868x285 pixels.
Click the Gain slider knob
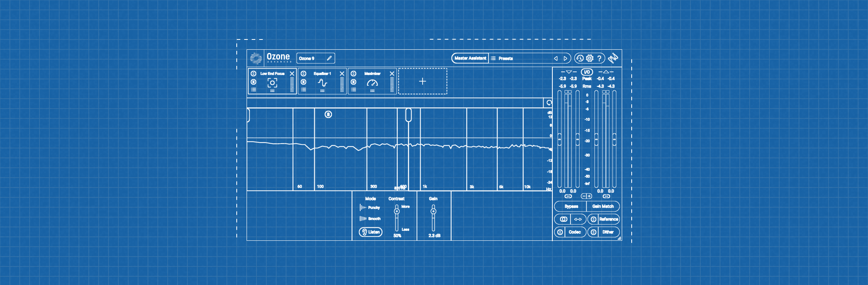433,211
